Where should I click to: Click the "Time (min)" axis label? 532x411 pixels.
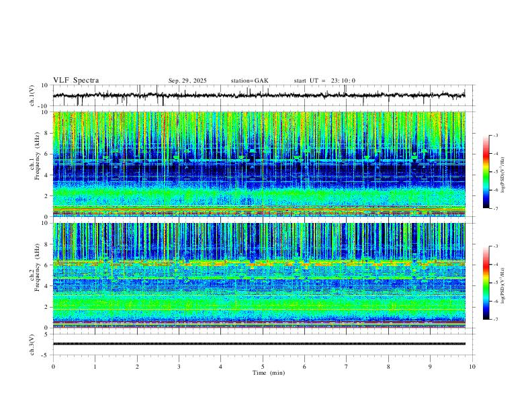click(x=269, y=373)
